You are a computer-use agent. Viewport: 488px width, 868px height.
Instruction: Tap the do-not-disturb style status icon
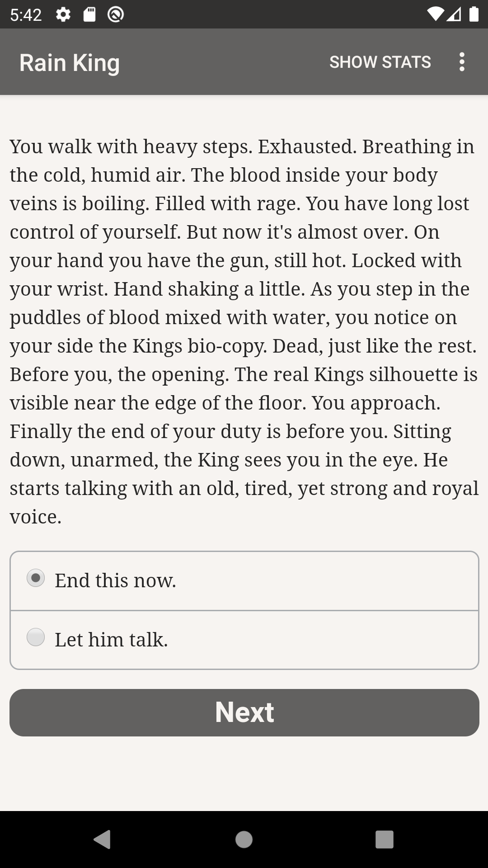(116, 15)
